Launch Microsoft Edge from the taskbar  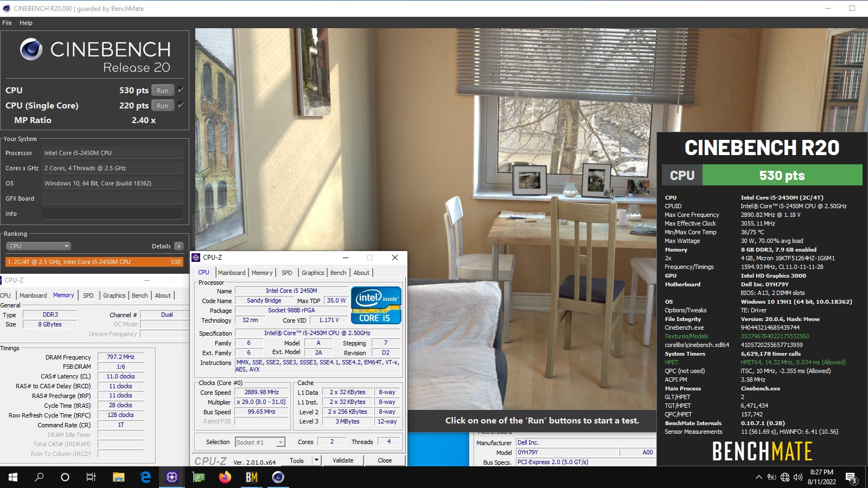(145, 477)
